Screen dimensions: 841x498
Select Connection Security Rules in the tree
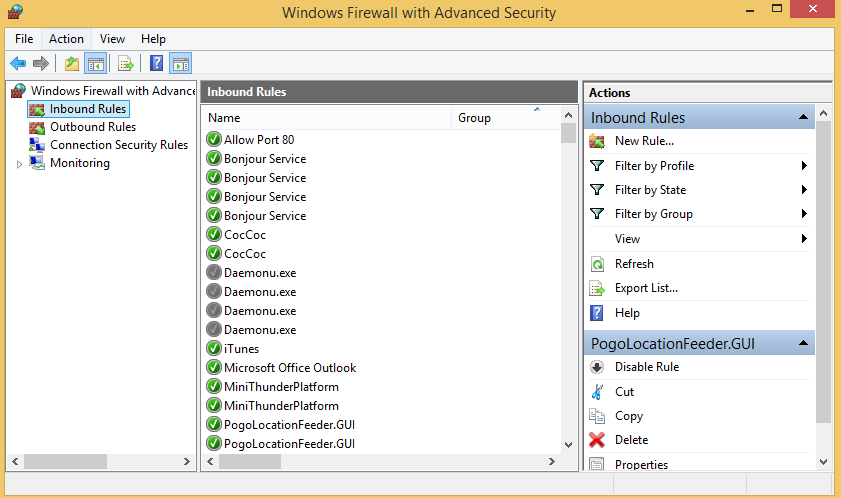point(119,145)
